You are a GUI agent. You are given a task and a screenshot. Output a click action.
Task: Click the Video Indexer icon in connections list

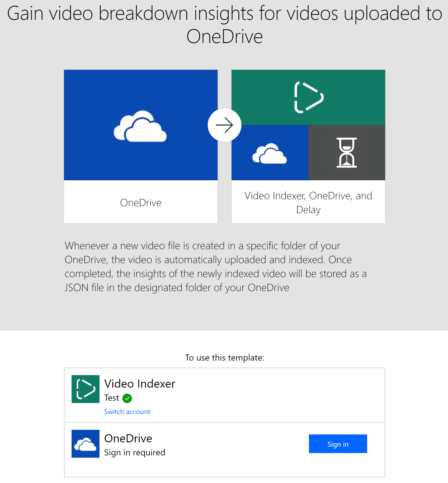point(86,389)
